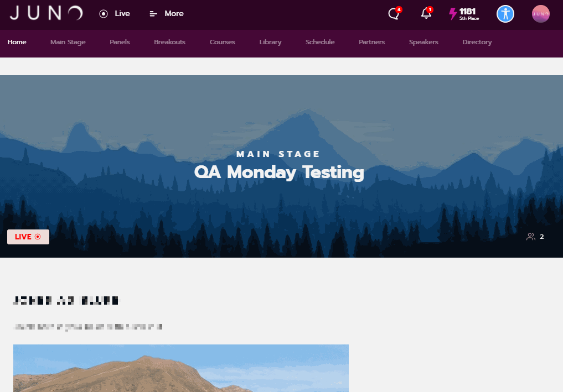563x392 pixels.
Task: Open the accessibility options icon
Action: point(505,14)
